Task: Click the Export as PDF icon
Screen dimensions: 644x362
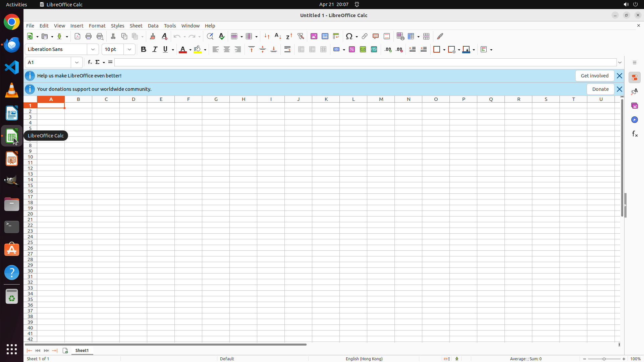Action: pos(77,36)
